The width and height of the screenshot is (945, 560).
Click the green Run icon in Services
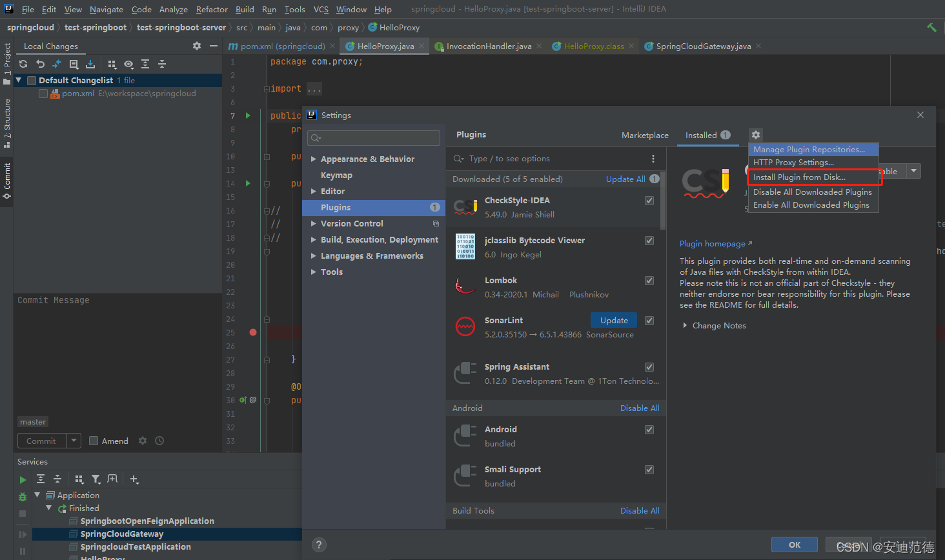(22, 479)
